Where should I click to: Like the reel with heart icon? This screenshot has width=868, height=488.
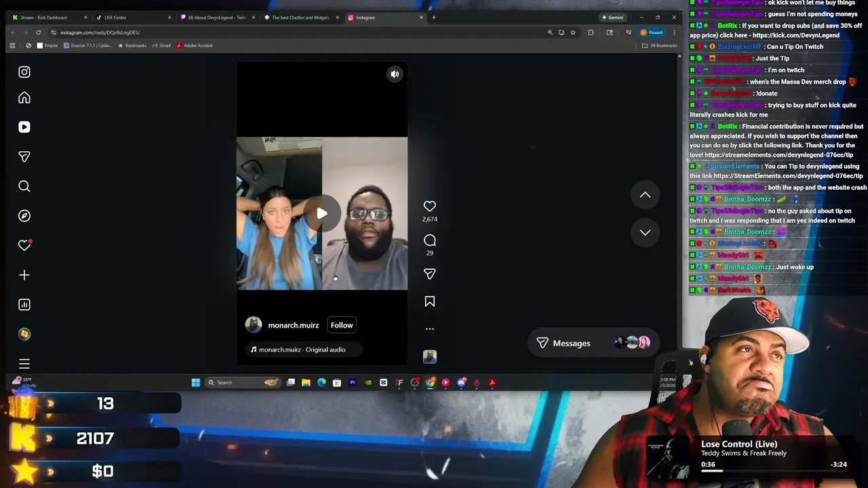click(x=430, y=206)
